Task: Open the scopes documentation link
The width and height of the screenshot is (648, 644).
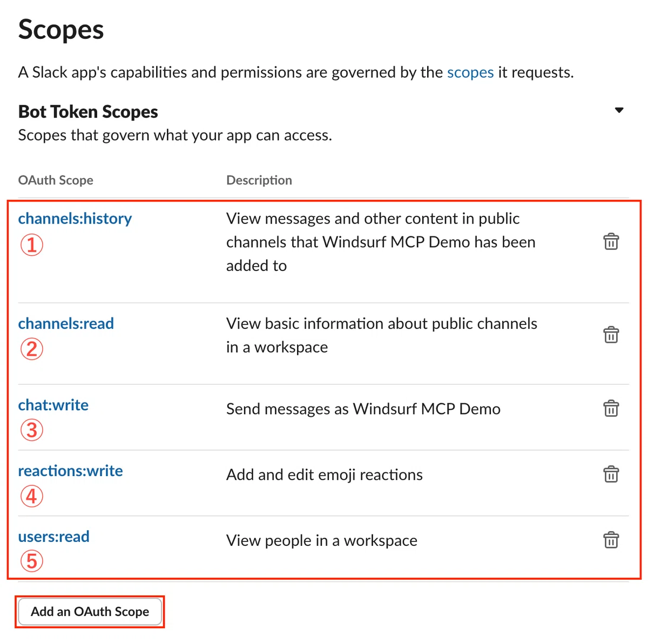Action: pos(470,72)
